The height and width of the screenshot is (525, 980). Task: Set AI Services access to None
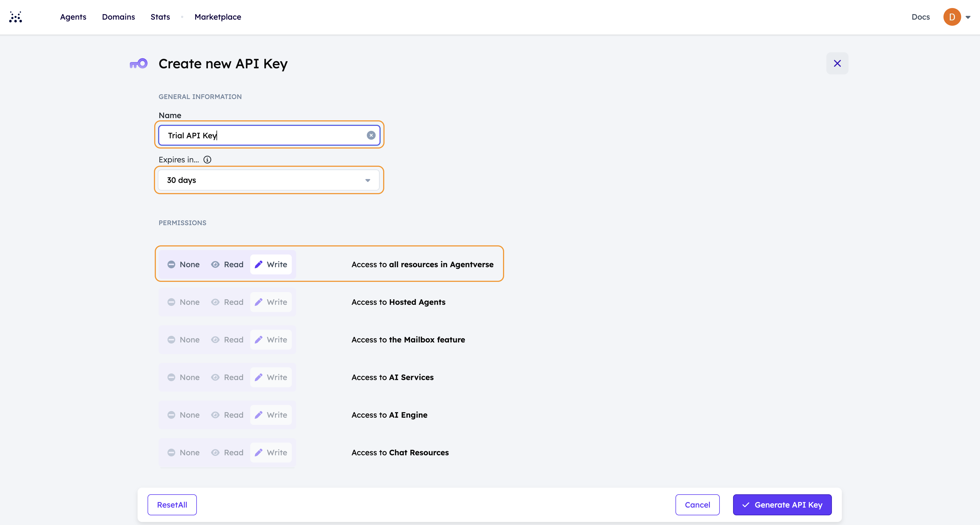pyautogui.click(x=184, y=378)
